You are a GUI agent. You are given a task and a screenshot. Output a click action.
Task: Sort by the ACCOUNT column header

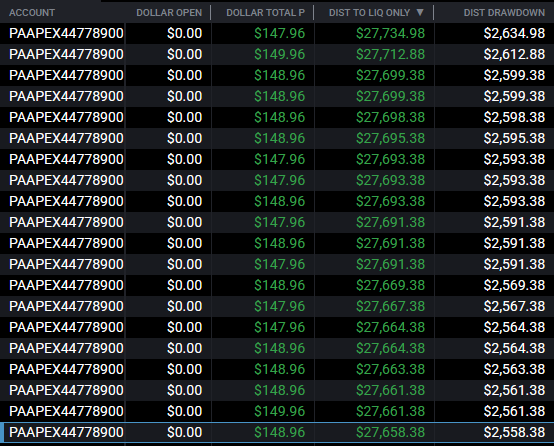click(32, 13)
